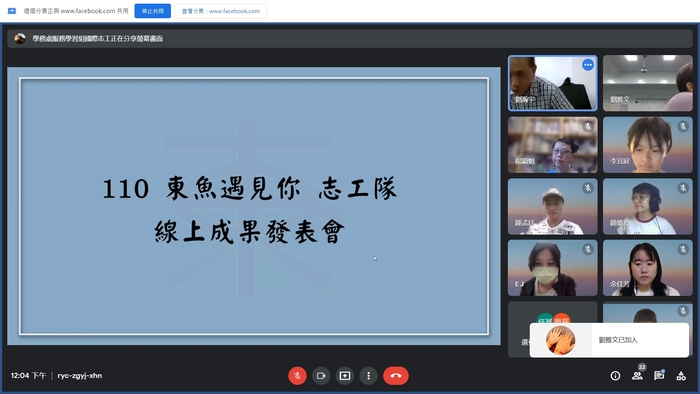
Task: Open the chat messages panel icon
Action: coord(659,375)
